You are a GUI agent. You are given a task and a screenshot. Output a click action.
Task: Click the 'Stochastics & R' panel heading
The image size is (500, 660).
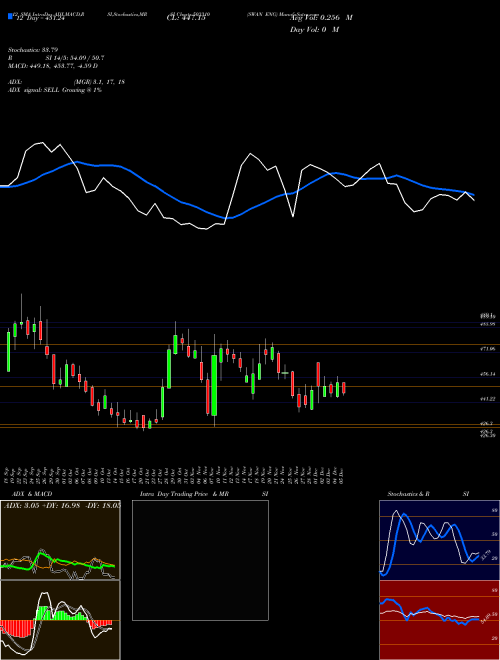click(x=408, y=494)
